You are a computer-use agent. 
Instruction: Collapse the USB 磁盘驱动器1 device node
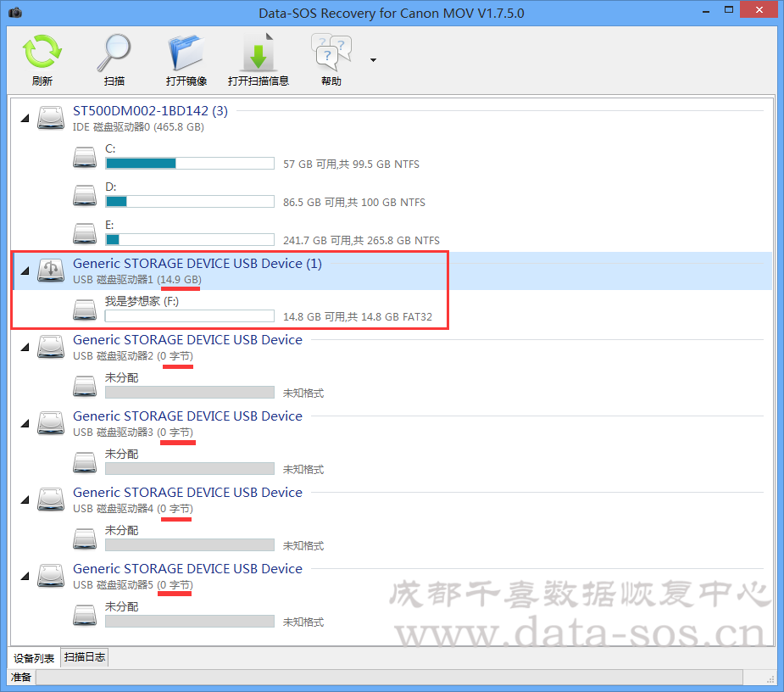24,271
